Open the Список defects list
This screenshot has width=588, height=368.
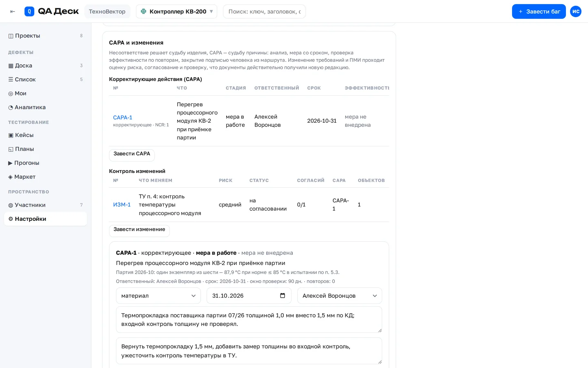pyautogui.click(x=45, y=79)
